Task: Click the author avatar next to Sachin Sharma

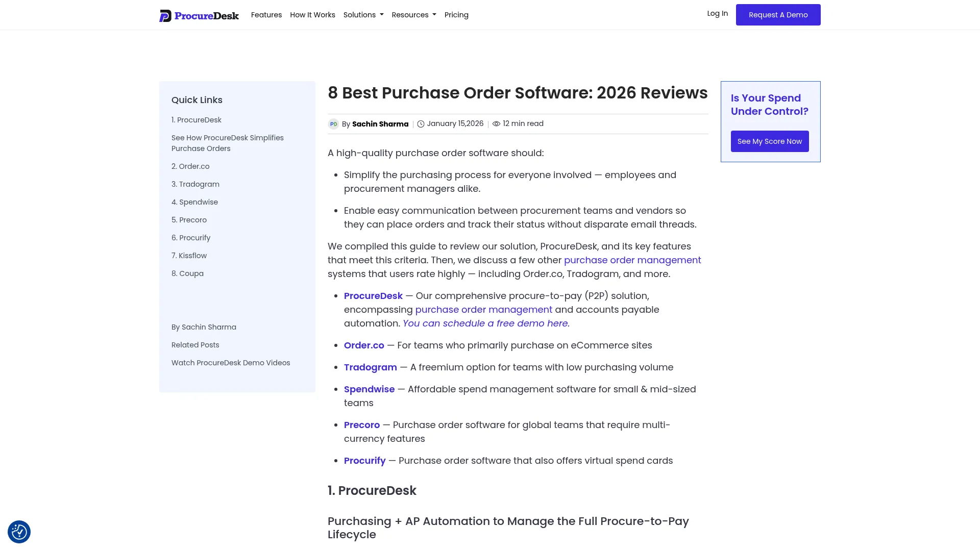Action: point(334,124)
